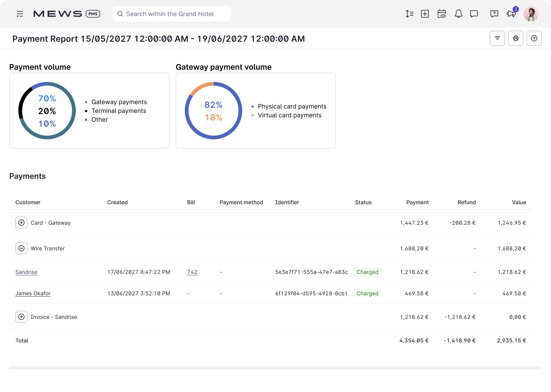
Task: Click the 18% figure in gateway chart
Action: (214, 118)
